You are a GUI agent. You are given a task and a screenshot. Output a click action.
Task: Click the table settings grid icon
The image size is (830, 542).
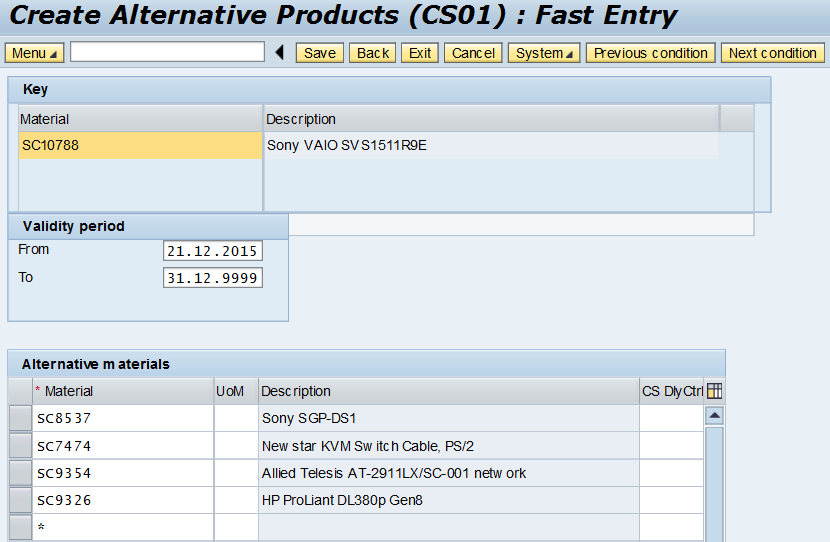(x=714, y=391)
